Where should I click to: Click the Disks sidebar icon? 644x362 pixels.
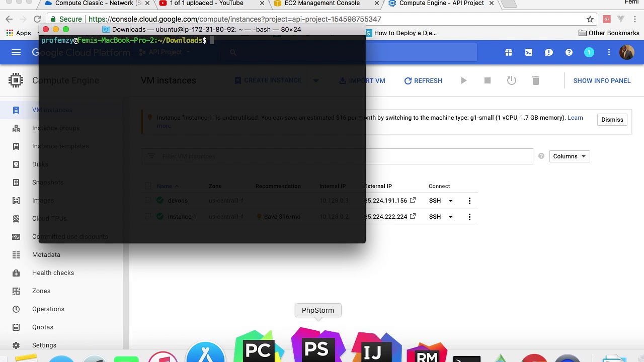coord(16,164)
